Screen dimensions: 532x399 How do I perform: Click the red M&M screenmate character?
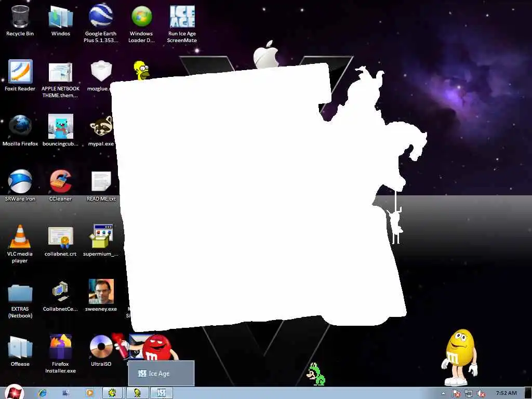[156, 348]
